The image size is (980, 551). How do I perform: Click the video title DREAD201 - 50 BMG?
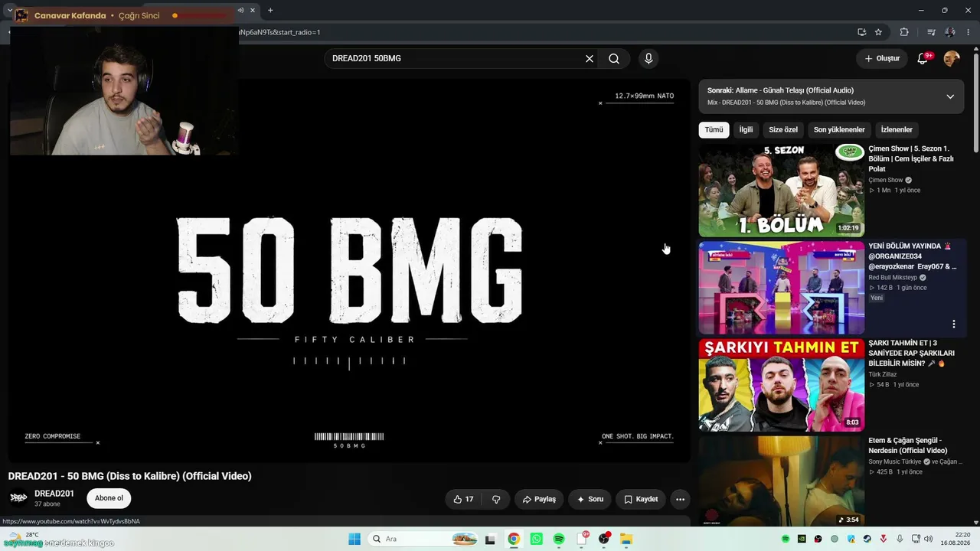click(130, 476)
